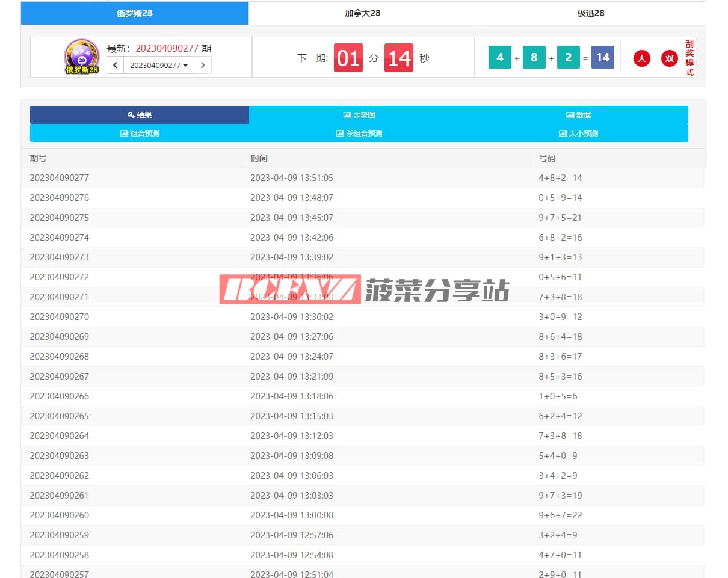Show the 组合预测 prediction panel
The width and height of the screenshot is (728, 578).
pyautogui.click(x=140, y=134)
